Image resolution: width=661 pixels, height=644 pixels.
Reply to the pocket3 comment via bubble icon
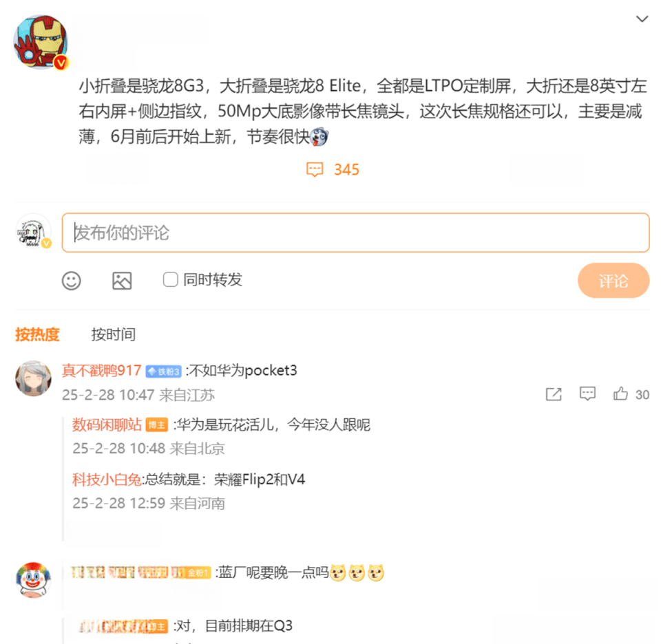[x=587, y=394]
